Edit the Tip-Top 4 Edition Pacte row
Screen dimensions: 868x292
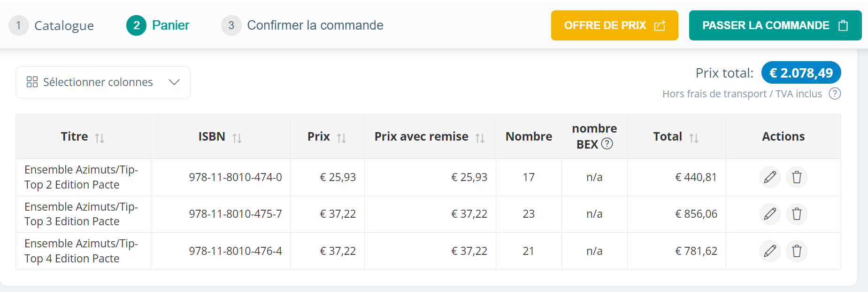(x=770, y=251)
